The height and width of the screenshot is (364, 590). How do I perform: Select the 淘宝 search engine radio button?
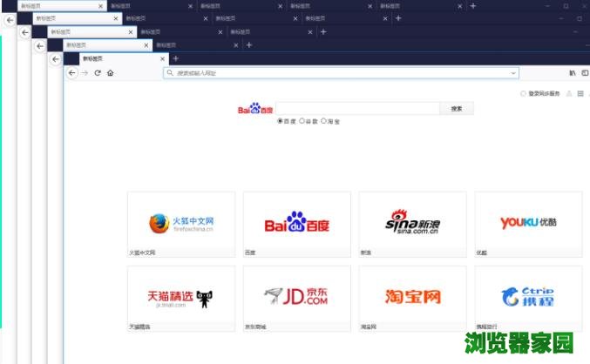coord(324,121)
